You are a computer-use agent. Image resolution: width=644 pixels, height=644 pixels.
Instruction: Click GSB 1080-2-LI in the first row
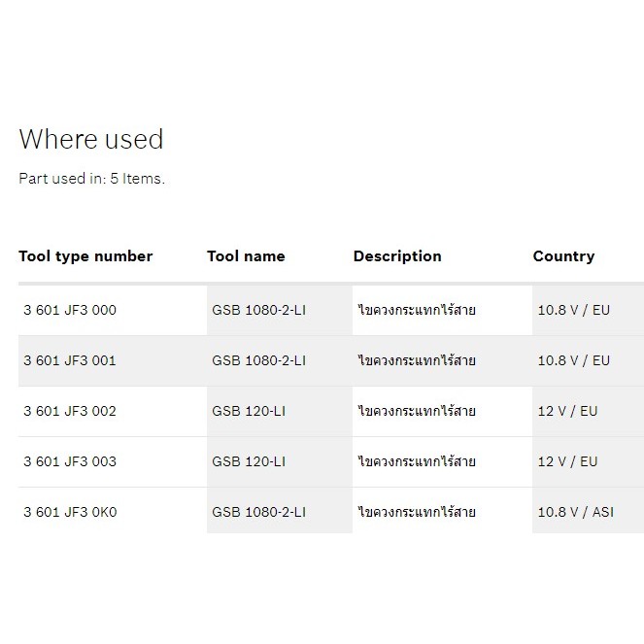pyautogui.click(x=258, y=310)
